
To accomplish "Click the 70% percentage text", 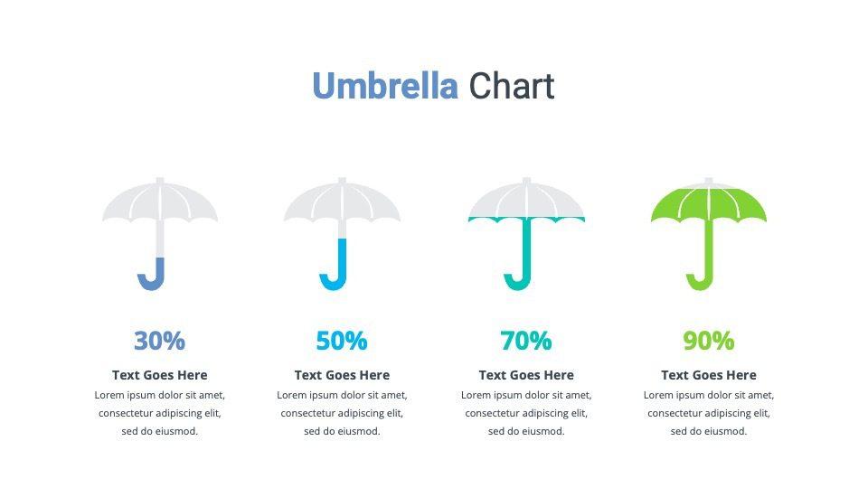I will (526, 341).
